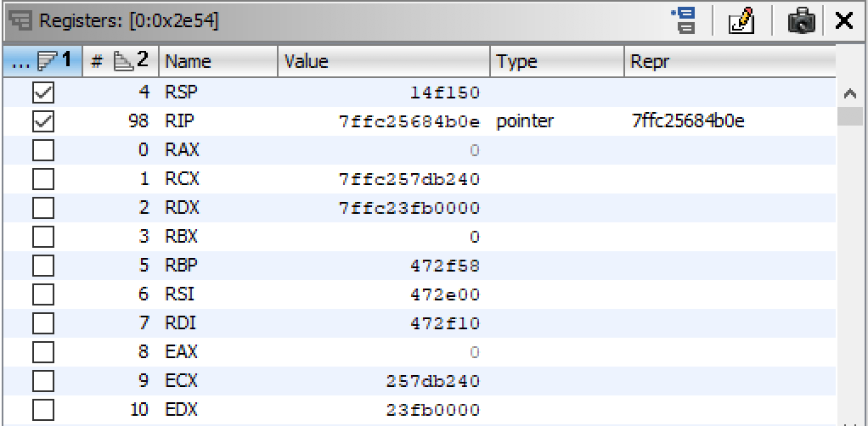This screenshot has width=868, height=426.
Task: Check the RDX register checkbox
Action: tap(43, 208)
